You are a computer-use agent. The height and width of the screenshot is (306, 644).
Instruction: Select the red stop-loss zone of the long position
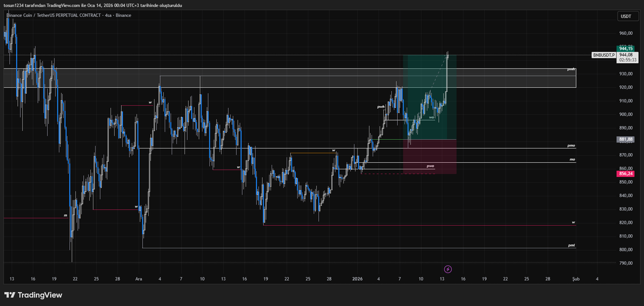[x=430, y=156]
